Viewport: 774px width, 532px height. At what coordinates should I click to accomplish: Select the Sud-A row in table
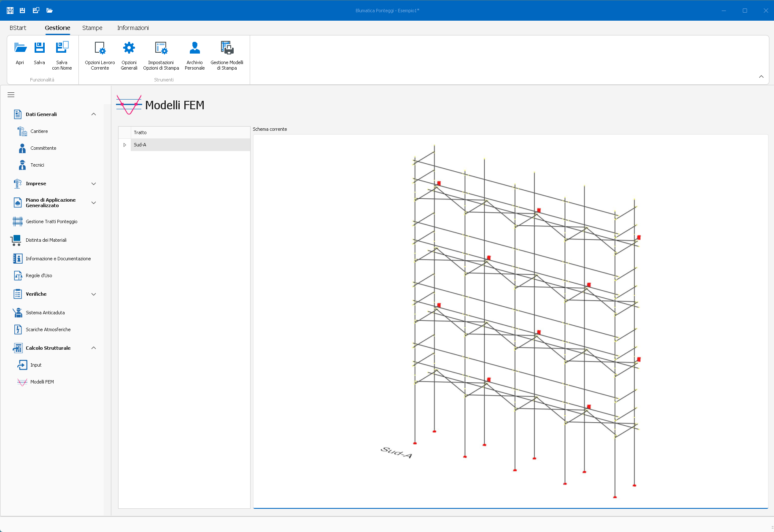point(190,145)
